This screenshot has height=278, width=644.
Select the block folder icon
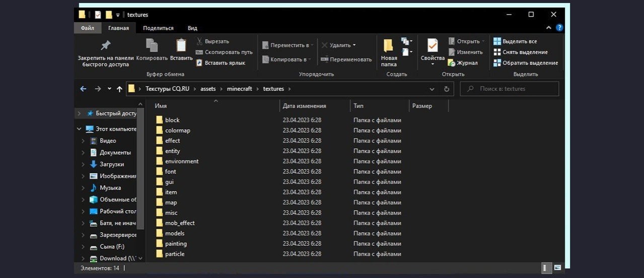(x=159, y=120)
